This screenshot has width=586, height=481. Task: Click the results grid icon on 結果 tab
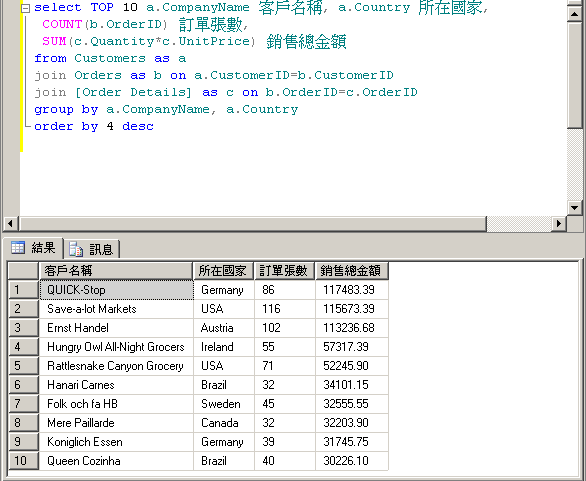click(18, 247)
